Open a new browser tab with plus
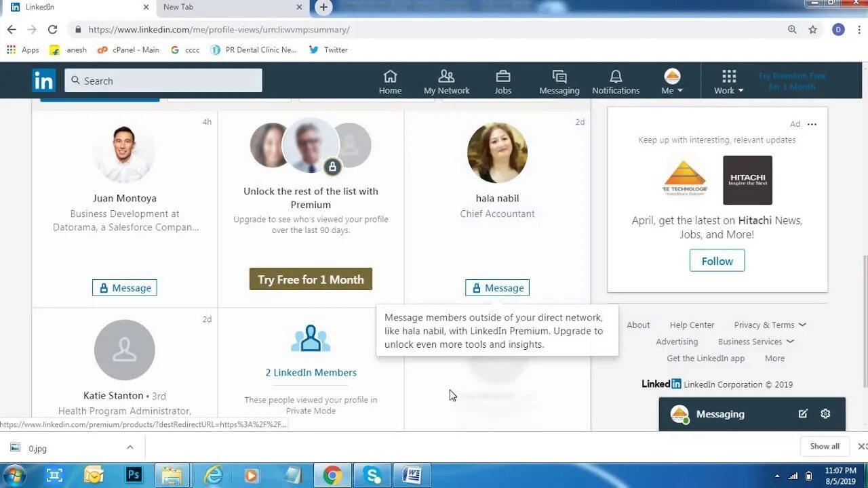Viewport: 868px width, 488px height. click(323, 7)
